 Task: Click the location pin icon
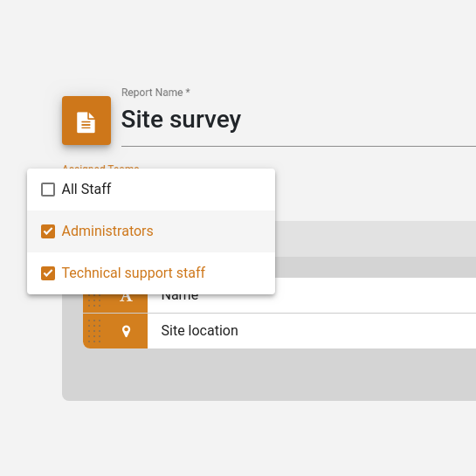[126, 331]
